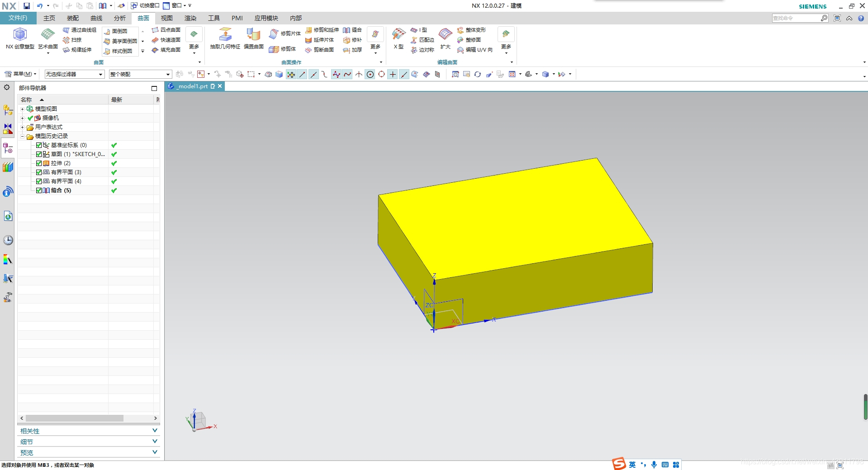Uncheck 基准坐标系 (0) checkbox

coord(39,145)
